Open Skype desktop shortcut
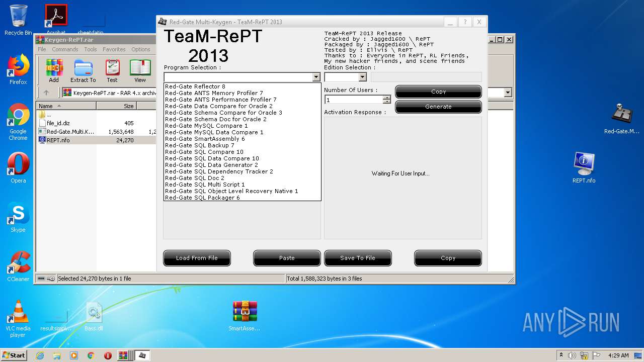 pyautogui.click(x=18, y=217)
